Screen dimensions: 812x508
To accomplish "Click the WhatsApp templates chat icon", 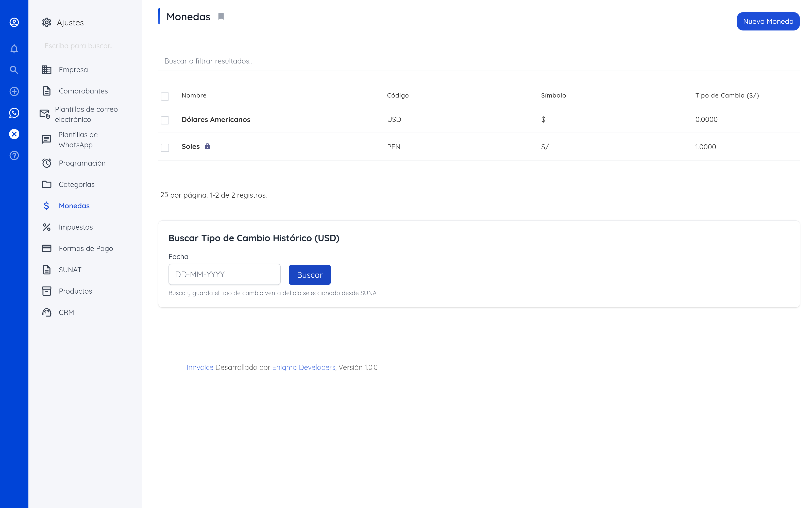I will tap(46, 139).
